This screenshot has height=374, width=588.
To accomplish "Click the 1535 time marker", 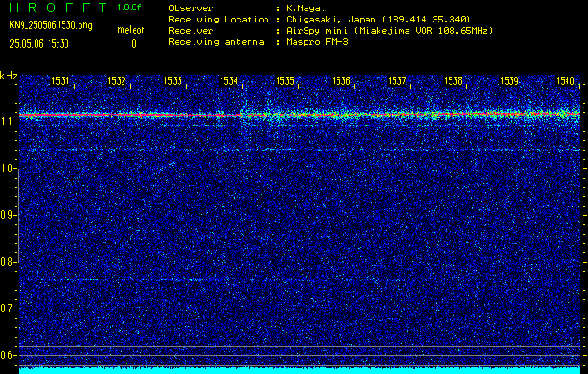I will pyautogui.click(x=285, y=80).
